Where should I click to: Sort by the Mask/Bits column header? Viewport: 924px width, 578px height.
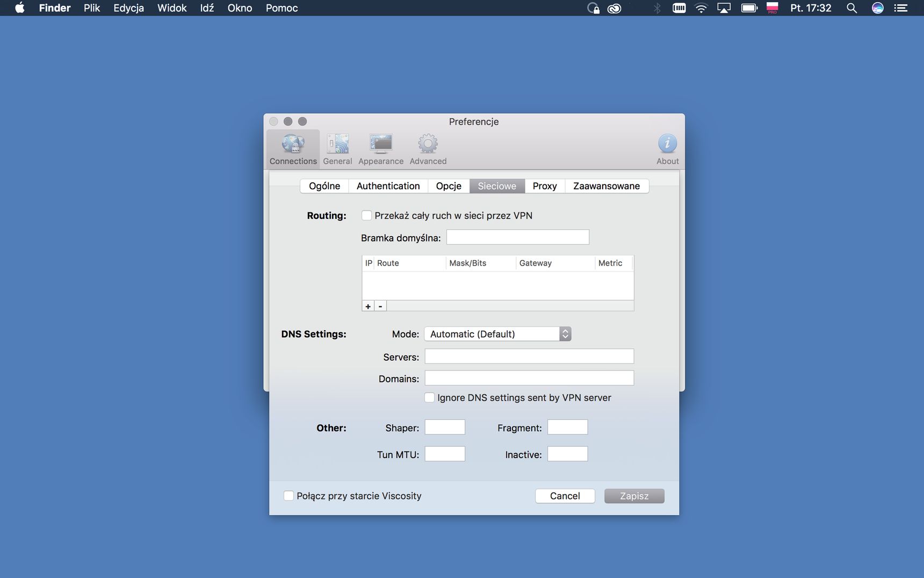[x=481, y=263]
